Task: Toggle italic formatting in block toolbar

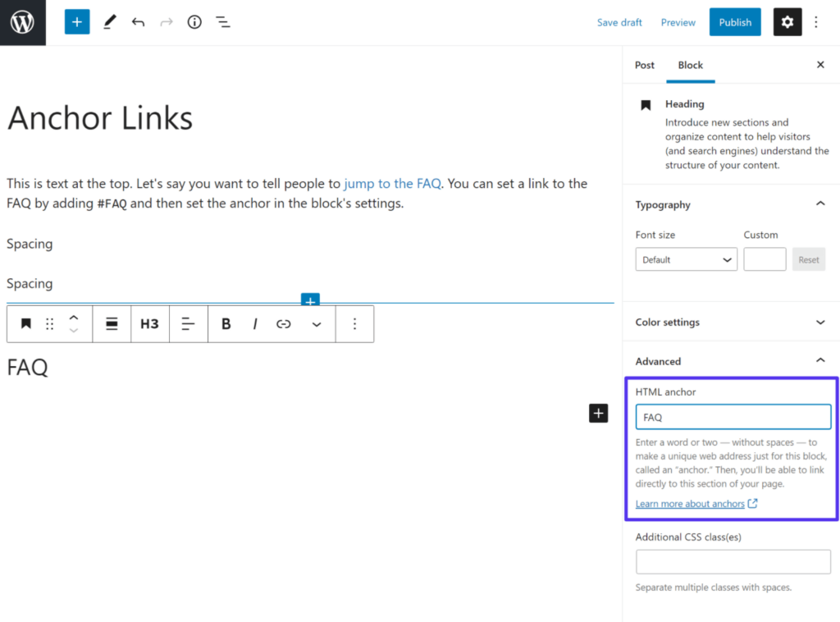Action: [255, 324]
